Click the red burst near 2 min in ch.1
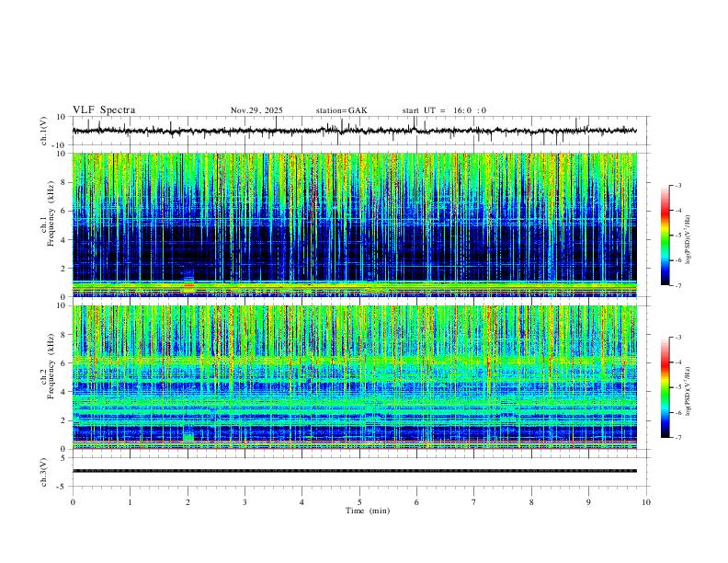728x563 pixels. coord(188,286)
